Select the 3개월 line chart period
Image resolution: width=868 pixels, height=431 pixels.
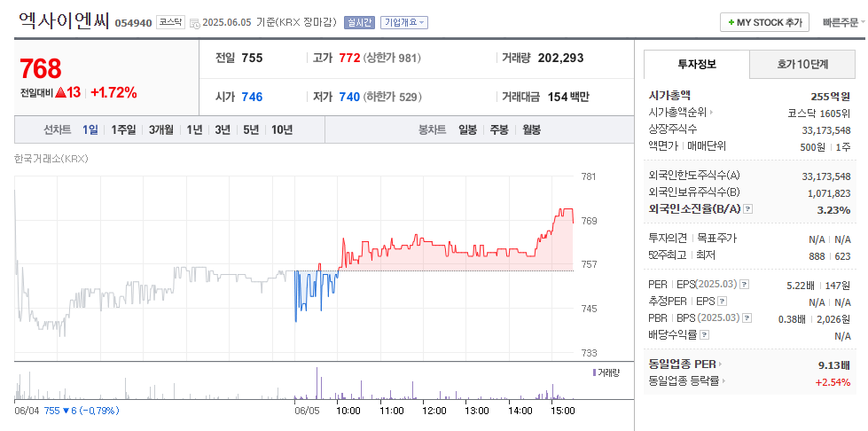click(161, 130)
